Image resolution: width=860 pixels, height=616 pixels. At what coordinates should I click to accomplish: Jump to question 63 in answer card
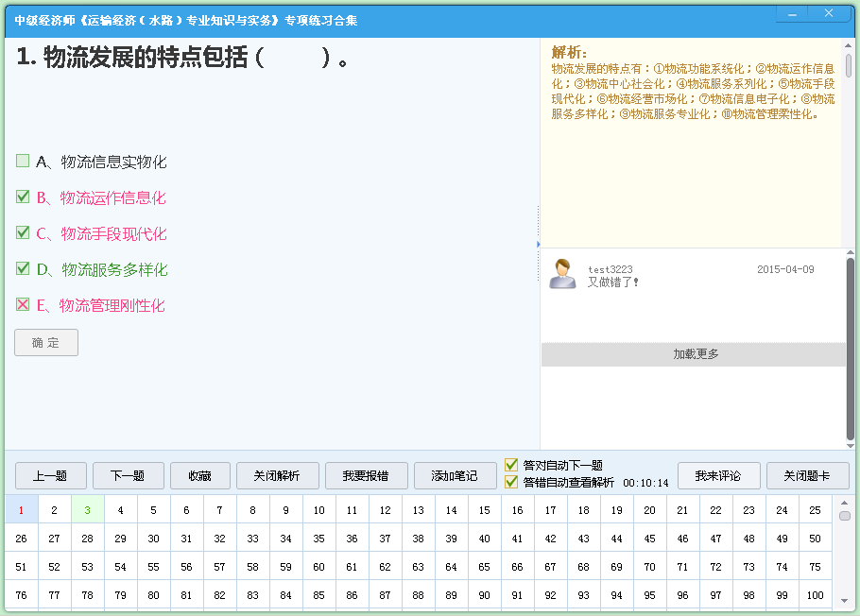tap(419, 567)
